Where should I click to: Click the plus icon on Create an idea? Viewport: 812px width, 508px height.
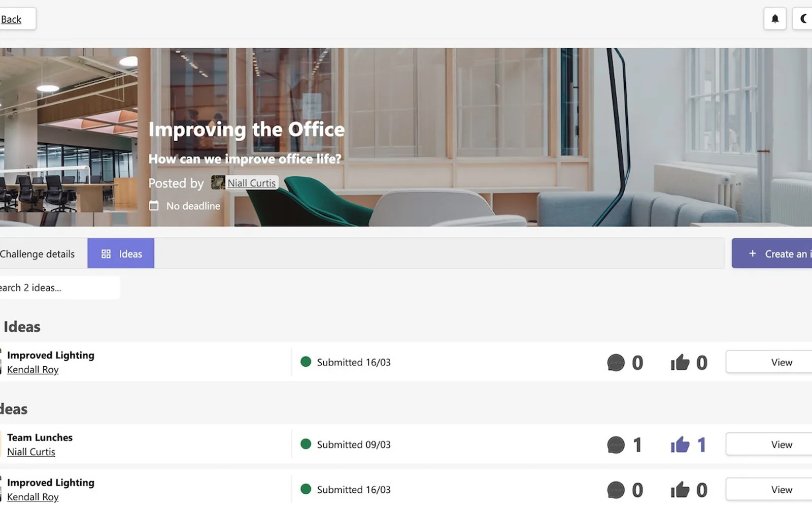(753, 253)
